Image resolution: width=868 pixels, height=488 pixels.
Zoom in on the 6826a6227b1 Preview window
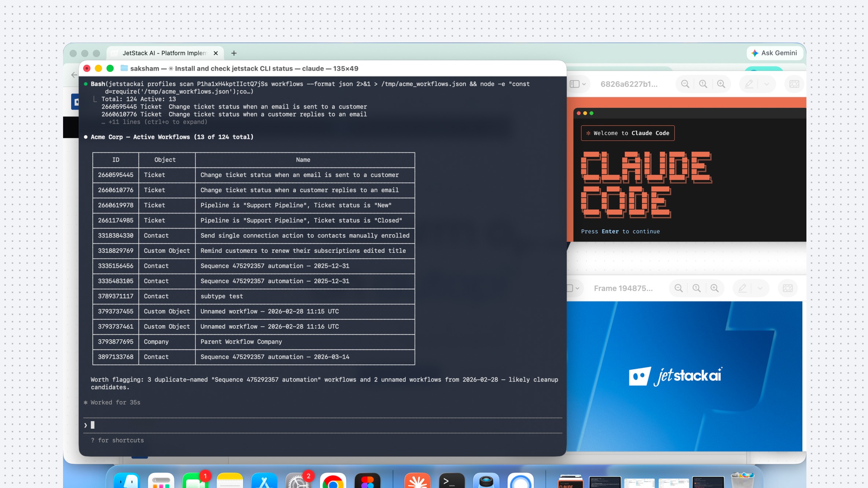tap(721, 84)
